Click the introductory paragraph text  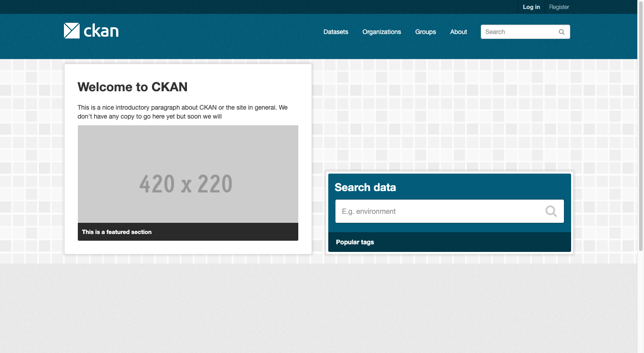[182, 111]
